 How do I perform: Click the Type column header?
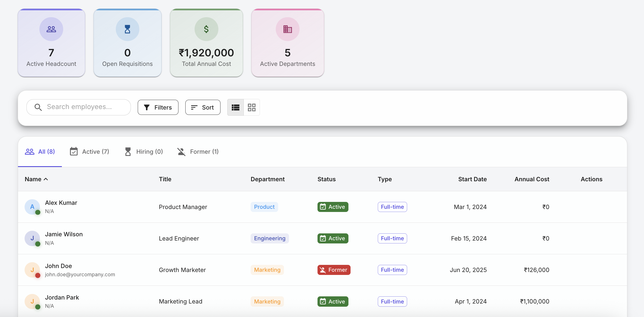click(385, 179)
